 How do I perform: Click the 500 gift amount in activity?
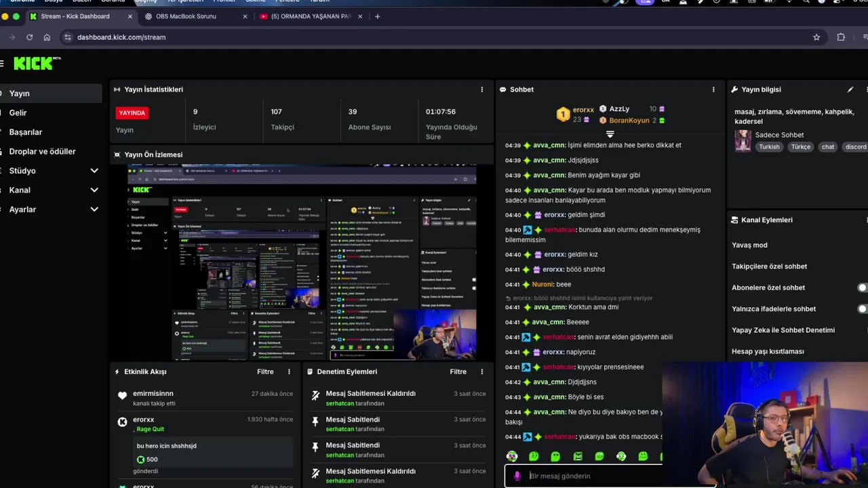click(152, 460)
